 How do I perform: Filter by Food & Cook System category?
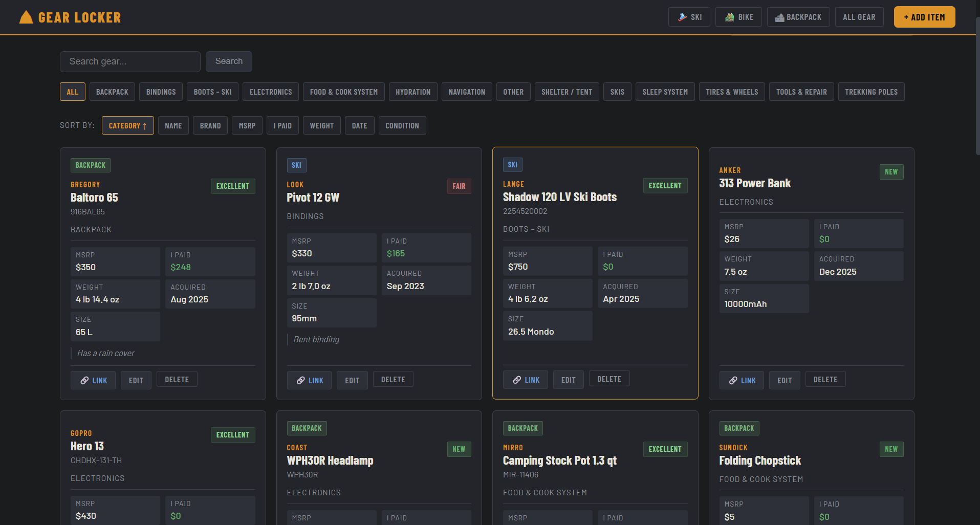coord(344,92)
